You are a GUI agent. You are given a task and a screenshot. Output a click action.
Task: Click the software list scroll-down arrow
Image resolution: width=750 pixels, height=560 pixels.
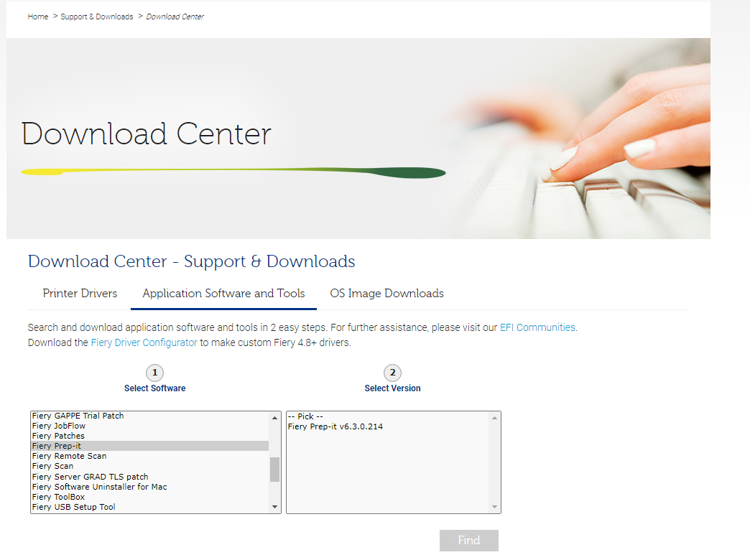point(274,508)
